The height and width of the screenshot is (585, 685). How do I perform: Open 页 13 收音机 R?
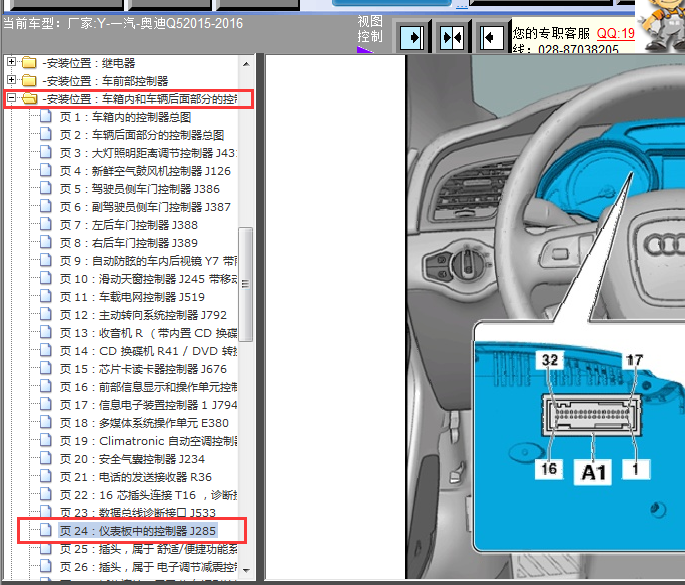tap(148, 333)
